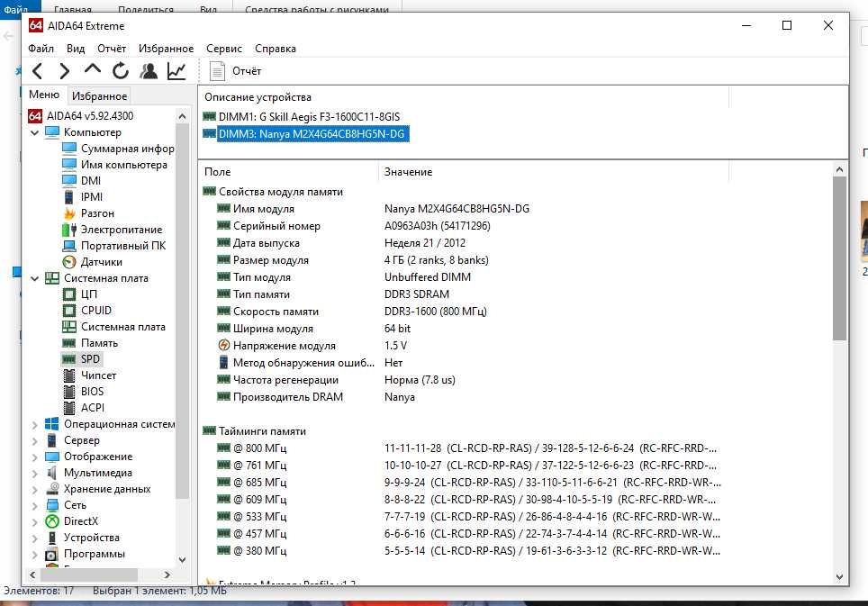Screen dimensions: 868x606
Task: Collapse the Системная плата tree node
Action: tap(34, 278)
